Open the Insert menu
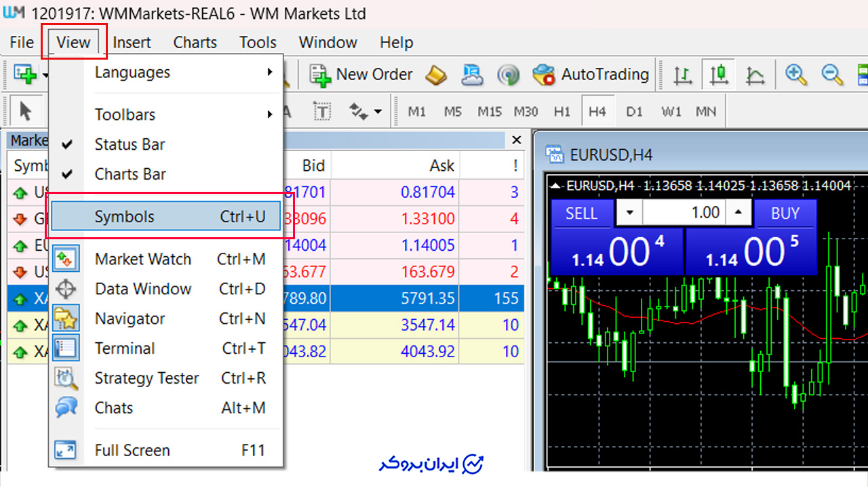This screenshot has height=488, width=868. coord(132,42)
